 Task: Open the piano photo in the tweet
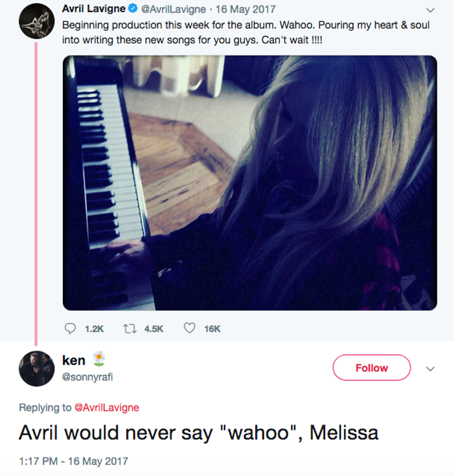(250, 183)
